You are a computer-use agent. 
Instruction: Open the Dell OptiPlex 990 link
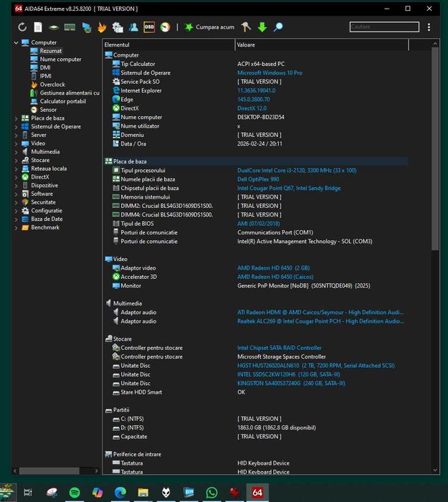[258, 179]
